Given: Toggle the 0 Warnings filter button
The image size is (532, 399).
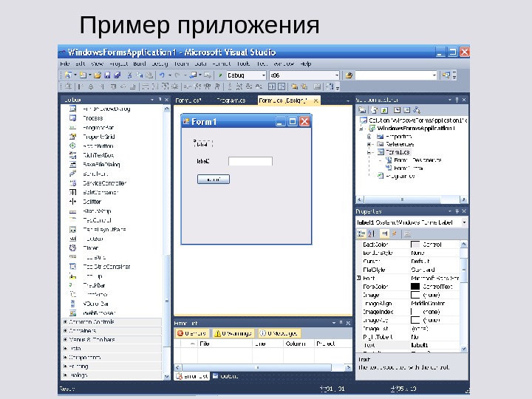Looking at the screenshot, I should coord(233,333).
